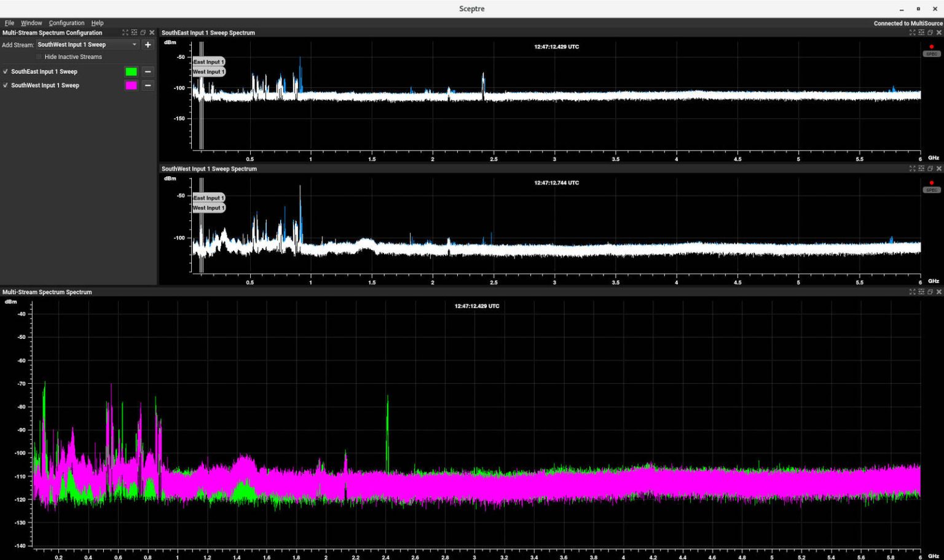944x560 pixels.
Task: Click the fit-to-view icon on SouthEast Sweep Spectrum
Action: pyautogui.click(x=921, y=33)
